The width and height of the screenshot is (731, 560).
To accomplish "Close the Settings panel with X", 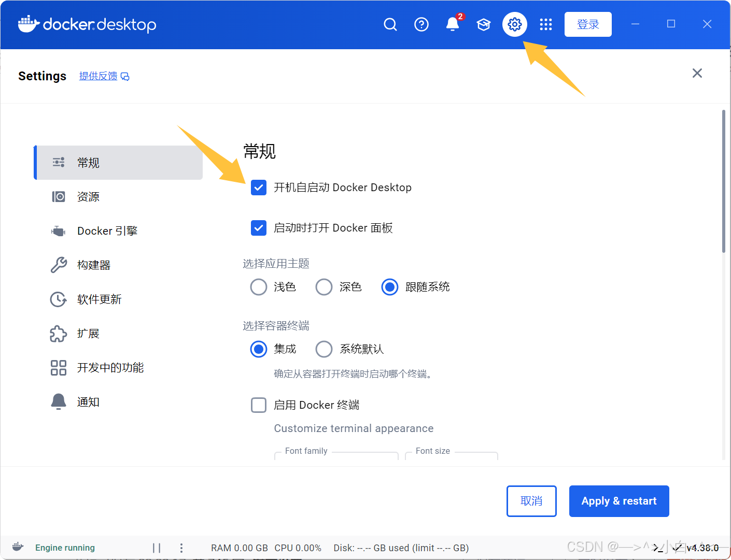I will click(x=697, y=73).
